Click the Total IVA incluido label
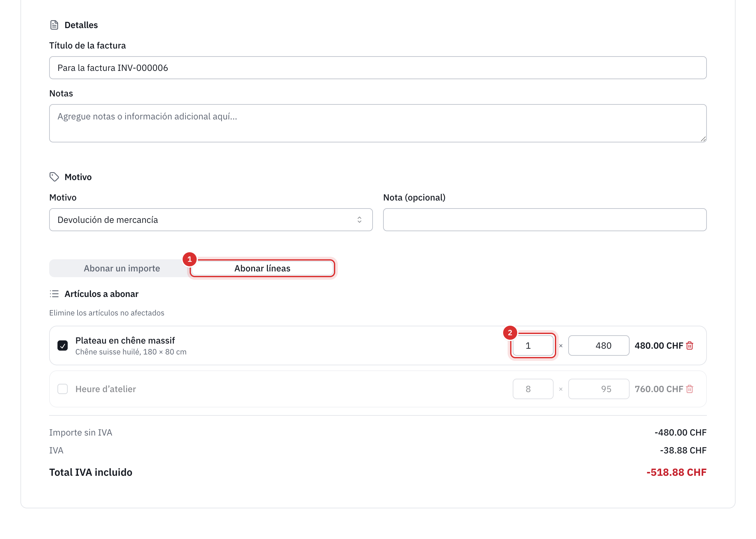 click(x=91, y=472)
